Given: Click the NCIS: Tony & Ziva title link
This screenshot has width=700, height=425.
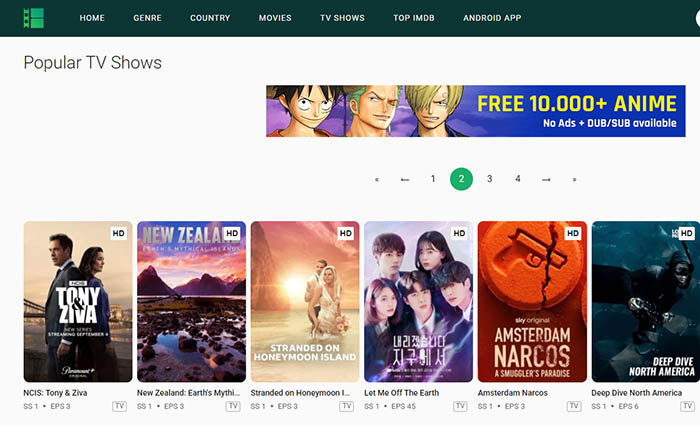Looking at the screenshot, I should 55,393.
